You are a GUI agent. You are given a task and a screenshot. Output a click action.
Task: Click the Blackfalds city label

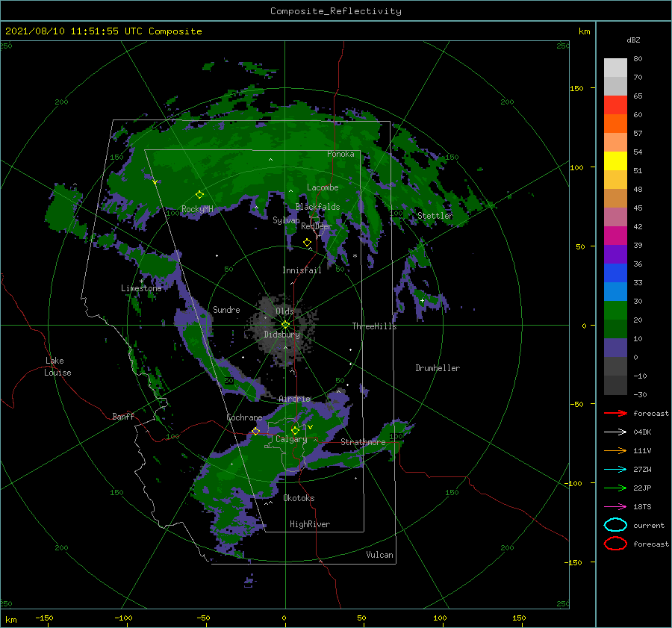tap(317, 207)
